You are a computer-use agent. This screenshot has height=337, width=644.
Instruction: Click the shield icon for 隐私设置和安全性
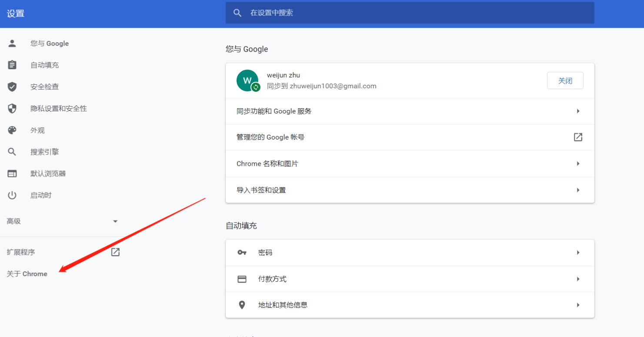[x=12, y=108]
